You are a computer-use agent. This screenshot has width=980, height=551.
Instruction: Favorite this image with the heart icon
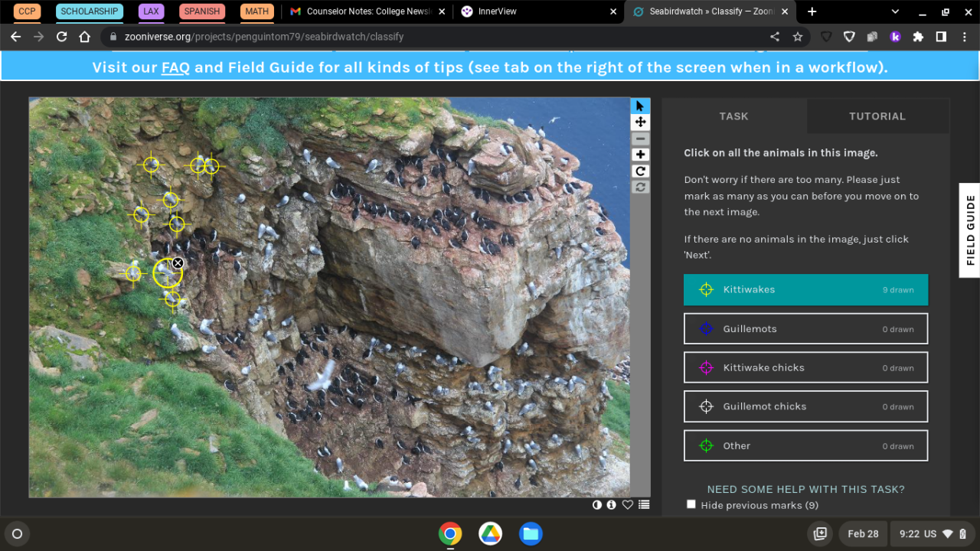(x=628, y=505)
